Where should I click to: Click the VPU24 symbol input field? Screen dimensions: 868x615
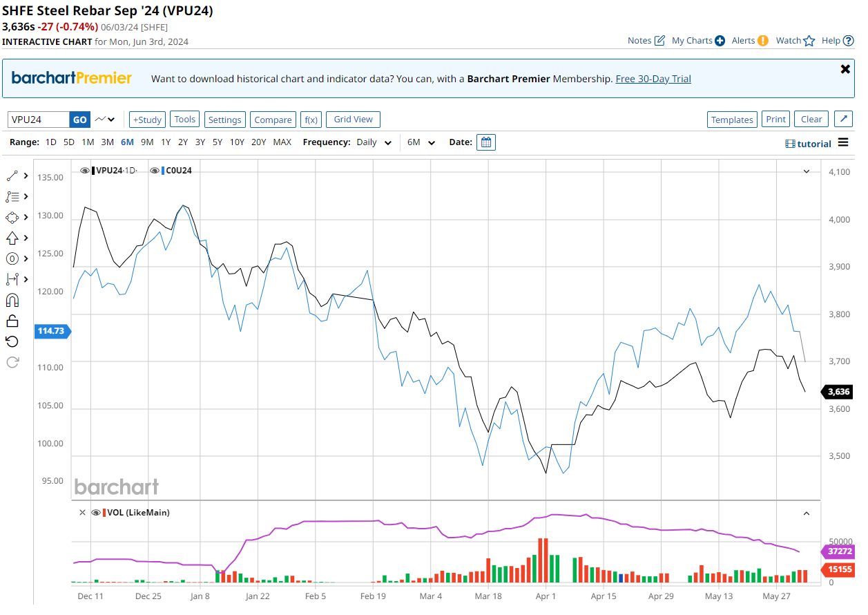pyautogui.click(x=39, y=120)
